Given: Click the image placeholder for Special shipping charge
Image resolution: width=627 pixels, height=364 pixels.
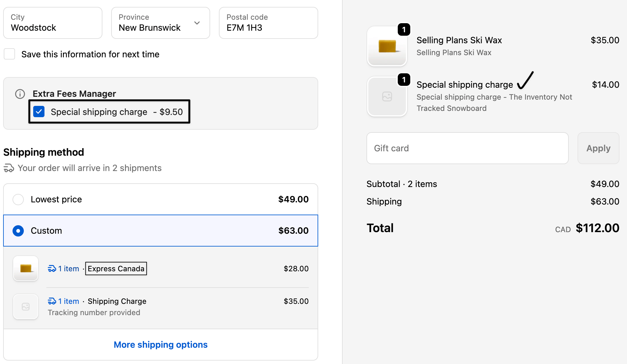Looking at the screenshot, I should [x=387, y=96].
